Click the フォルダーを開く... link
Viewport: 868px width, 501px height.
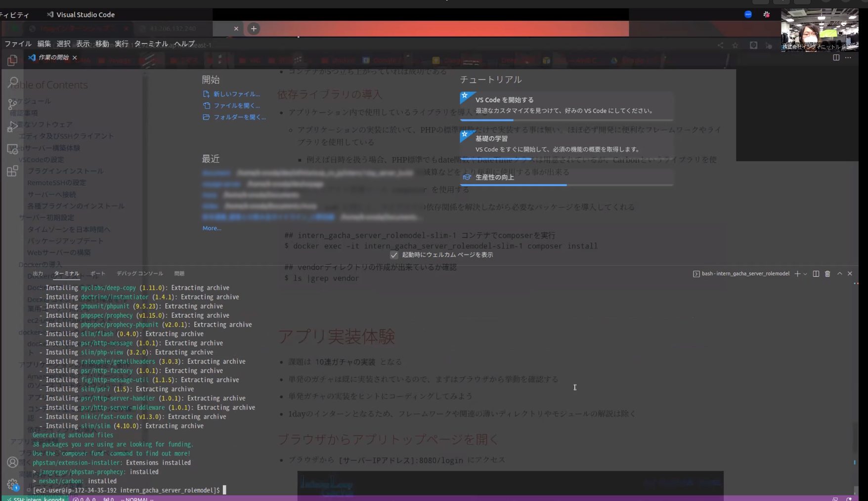234,118
